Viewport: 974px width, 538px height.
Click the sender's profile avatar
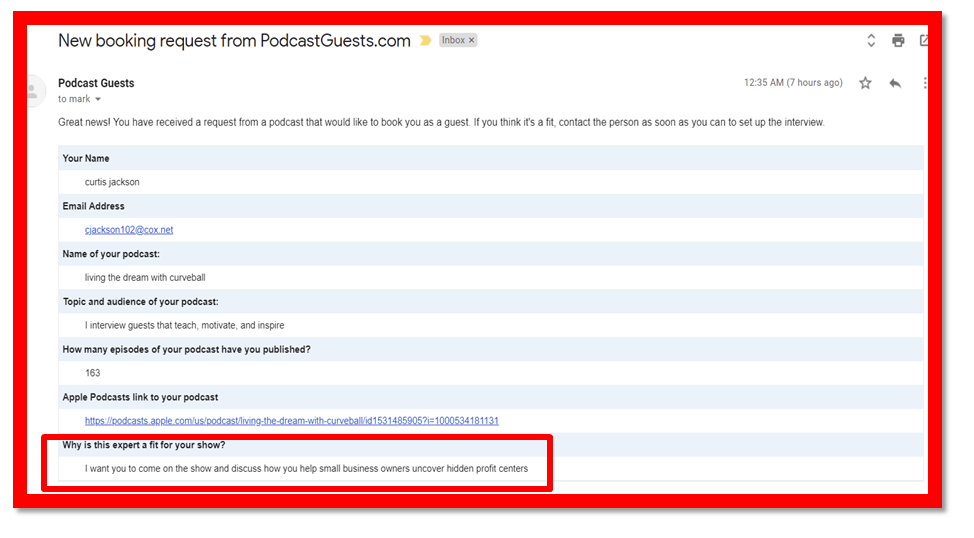click(x=34, y=91)
